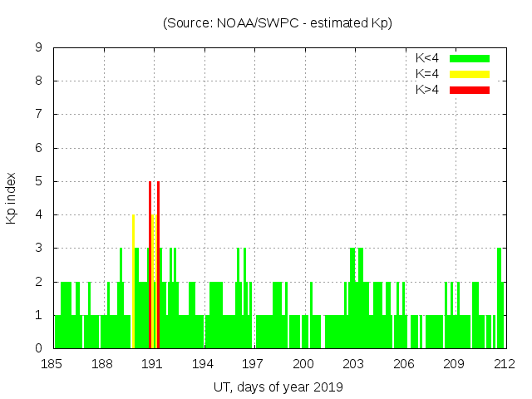Click the x-axis tick label 185
This screenshot has width=532, height=399.
click(x=52, y=363)
